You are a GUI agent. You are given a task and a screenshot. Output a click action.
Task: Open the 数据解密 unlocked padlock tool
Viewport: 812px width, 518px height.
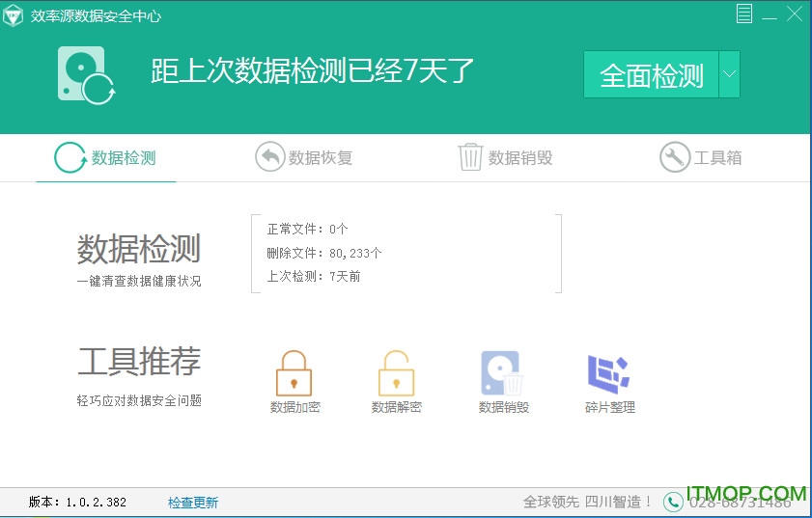pos(396,373)
